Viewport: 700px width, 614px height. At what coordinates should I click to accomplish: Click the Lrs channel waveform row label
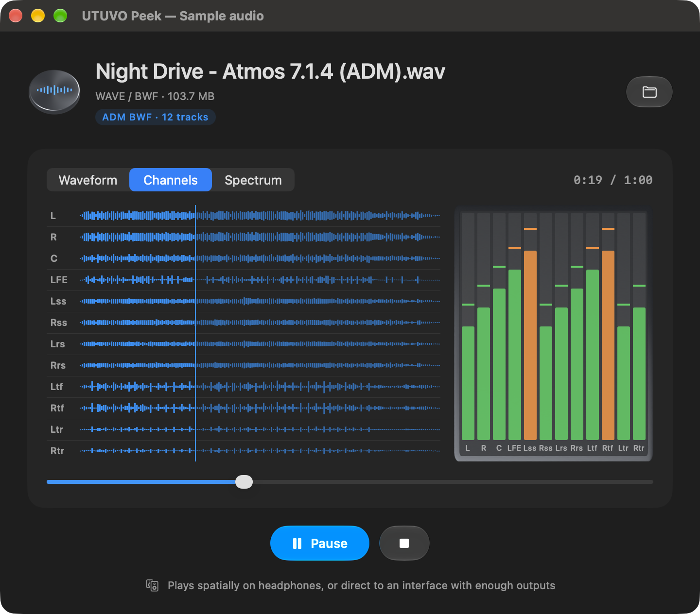click(x=58, y=344)
